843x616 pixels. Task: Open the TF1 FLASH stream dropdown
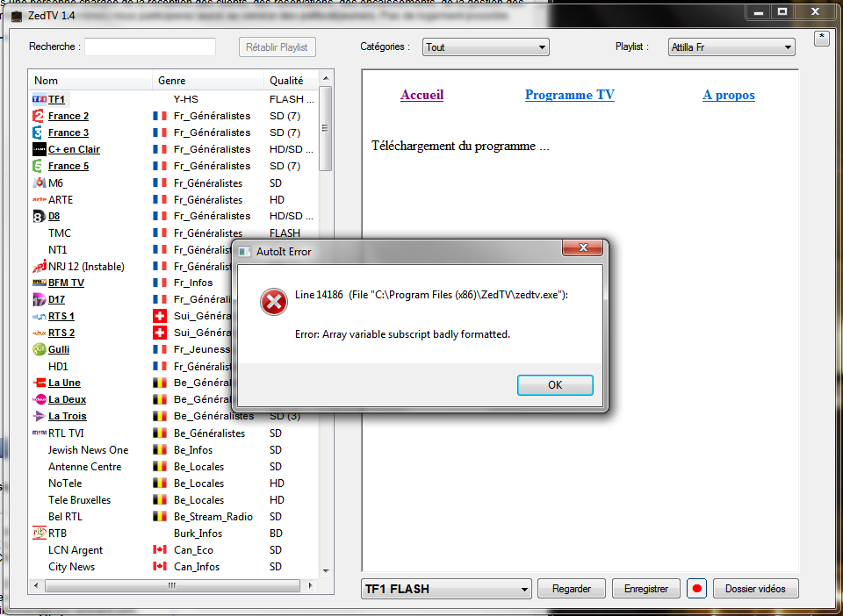coord(447,589)
